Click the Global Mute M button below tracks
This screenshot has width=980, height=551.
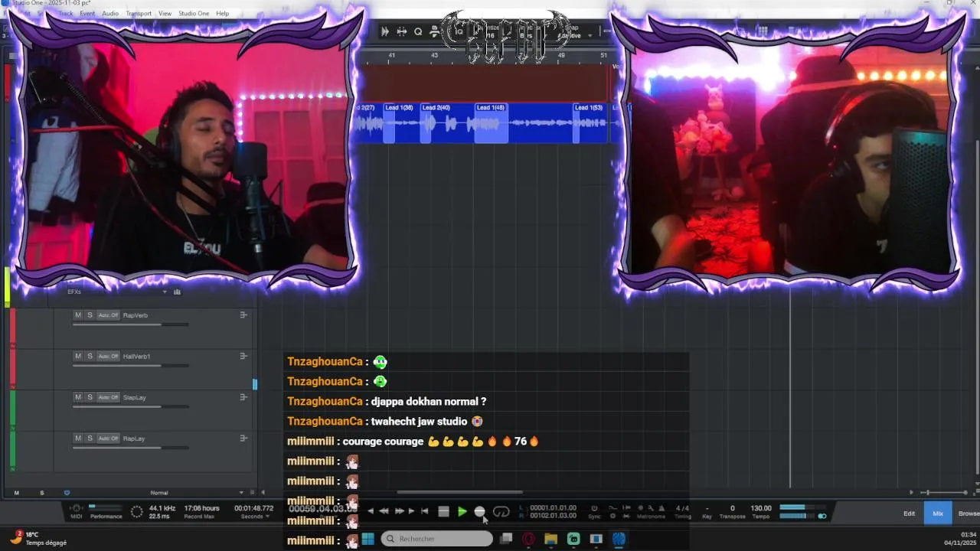(17, 493)
